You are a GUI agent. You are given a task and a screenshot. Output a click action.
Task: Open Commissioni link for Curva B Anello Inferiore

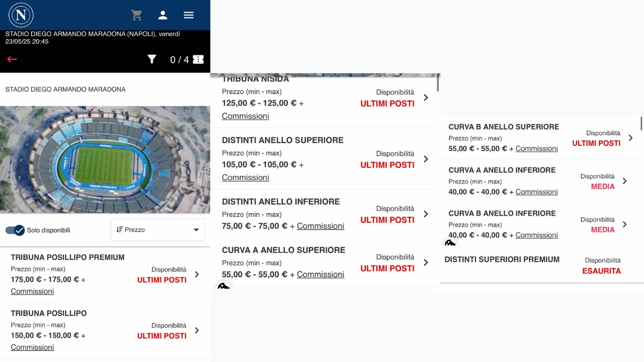pyautogui.click(x=536, y=235)
